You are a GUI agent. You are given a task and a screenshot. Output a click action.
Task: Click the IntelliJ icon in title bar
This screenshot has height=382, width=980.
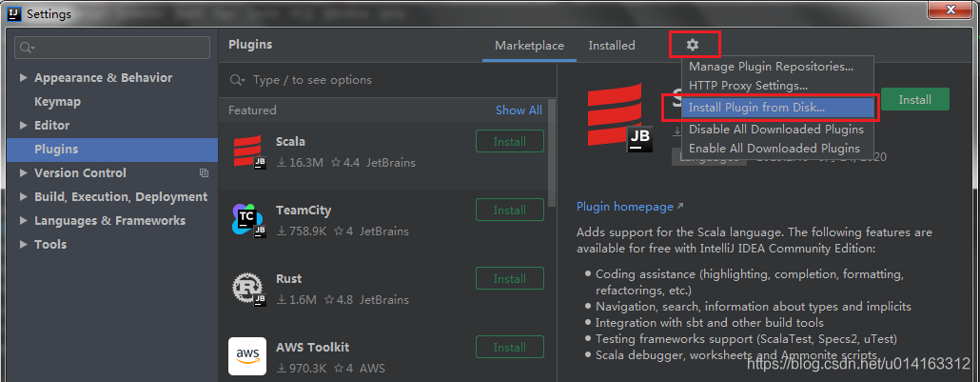13,13
